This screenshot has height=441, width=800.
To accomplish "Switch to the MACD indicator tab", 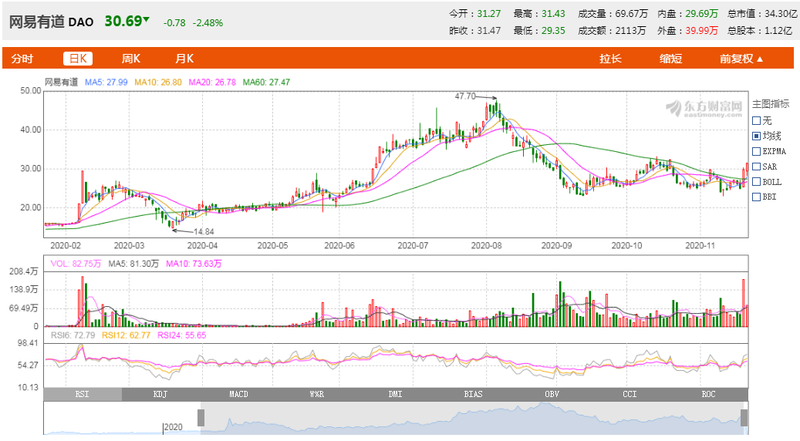I will coord(239,395).
